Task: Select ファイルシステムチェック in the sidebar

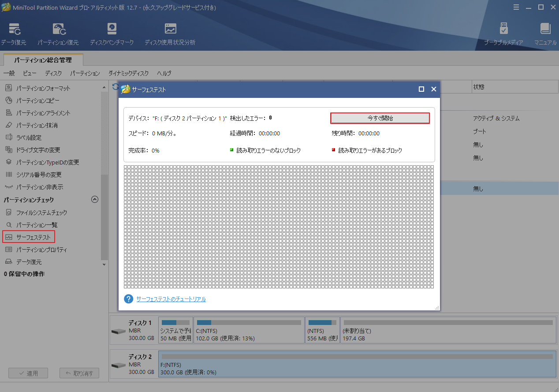Action: click(x=41, y=212)
